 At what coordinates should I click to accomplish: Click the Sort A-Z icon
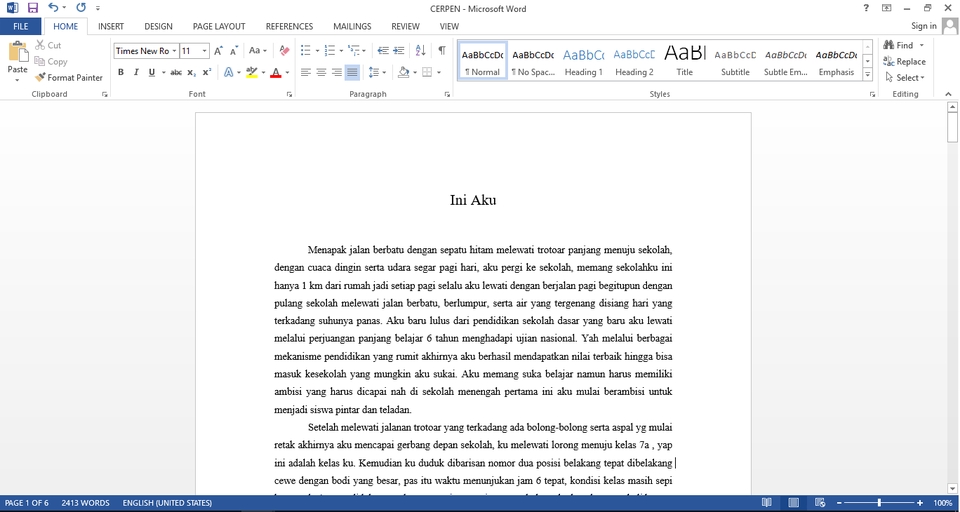(420, 51)
